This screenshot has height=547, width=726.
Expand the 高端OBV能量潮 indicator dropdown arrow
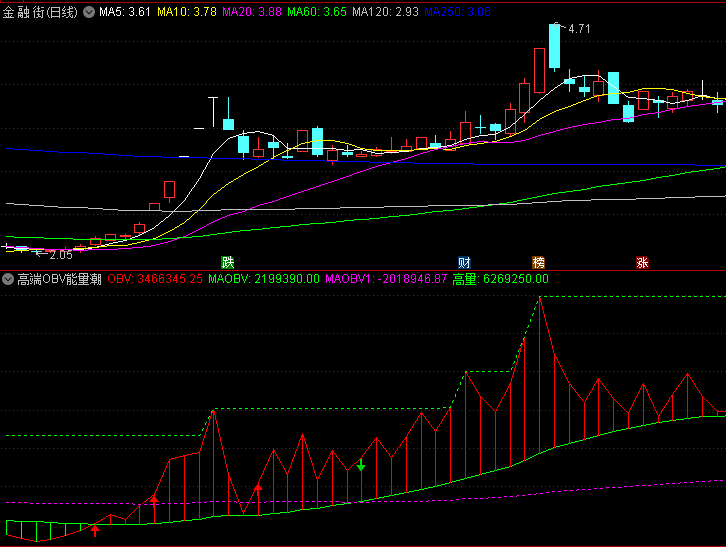pos(8,279)
